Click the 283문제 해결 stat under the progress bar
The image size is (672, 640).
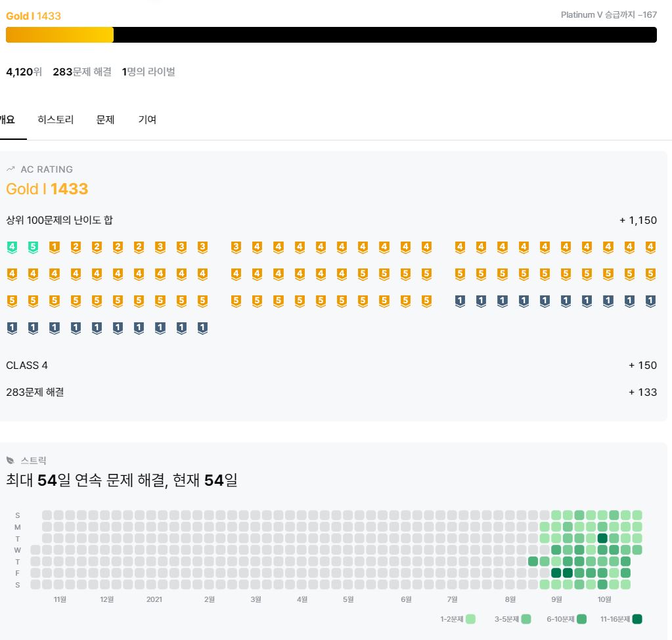coord(82,72)
